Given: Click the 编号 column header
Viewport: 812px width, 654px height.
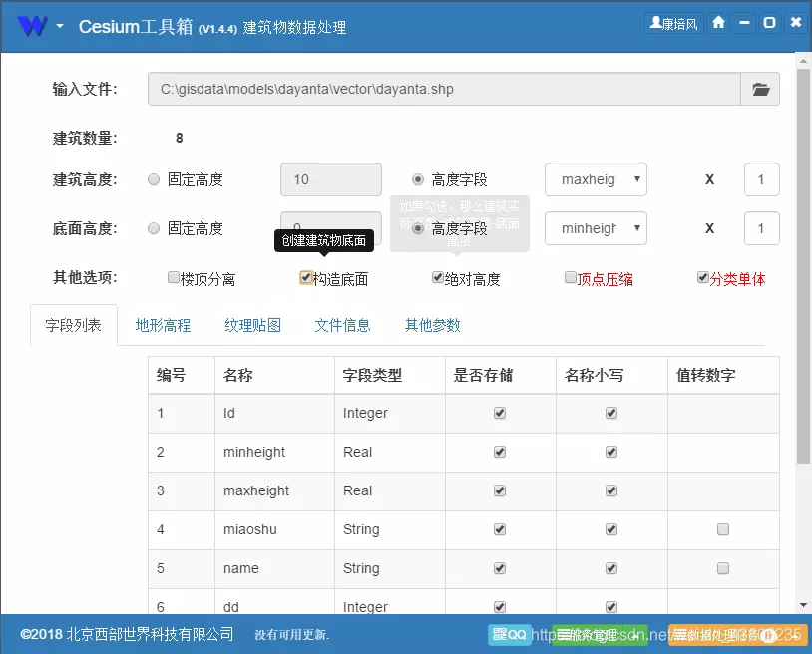Looking at the screenshot, I should pos(182,375).
